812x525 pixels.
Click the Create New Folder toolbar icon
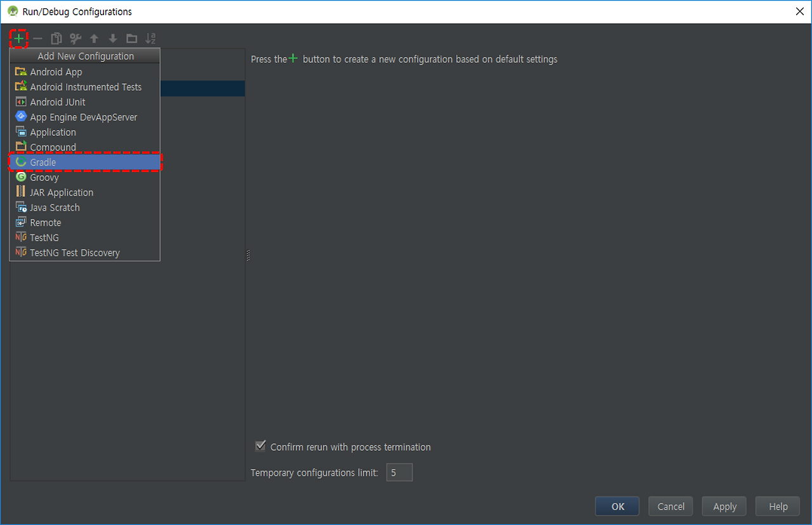click(x=131, y=39)
